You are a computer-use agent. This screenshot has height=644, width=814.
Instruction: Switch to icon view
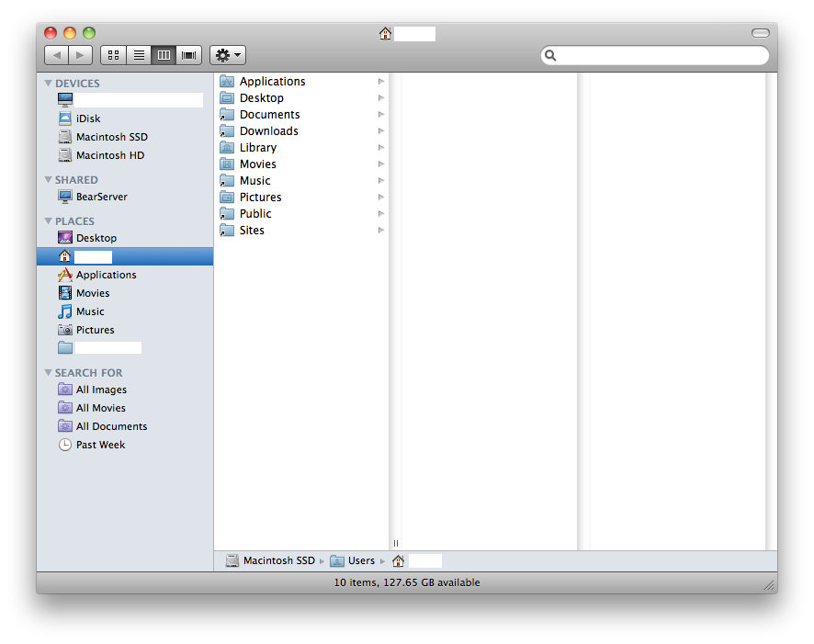coord(113,55)
